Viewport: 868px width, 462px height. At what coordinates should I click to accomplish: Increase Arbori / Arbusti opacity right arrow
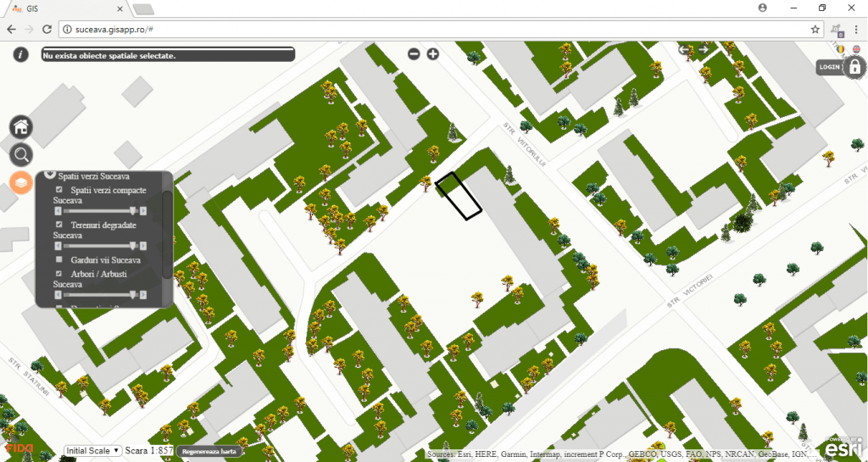[x=143, y=294]
